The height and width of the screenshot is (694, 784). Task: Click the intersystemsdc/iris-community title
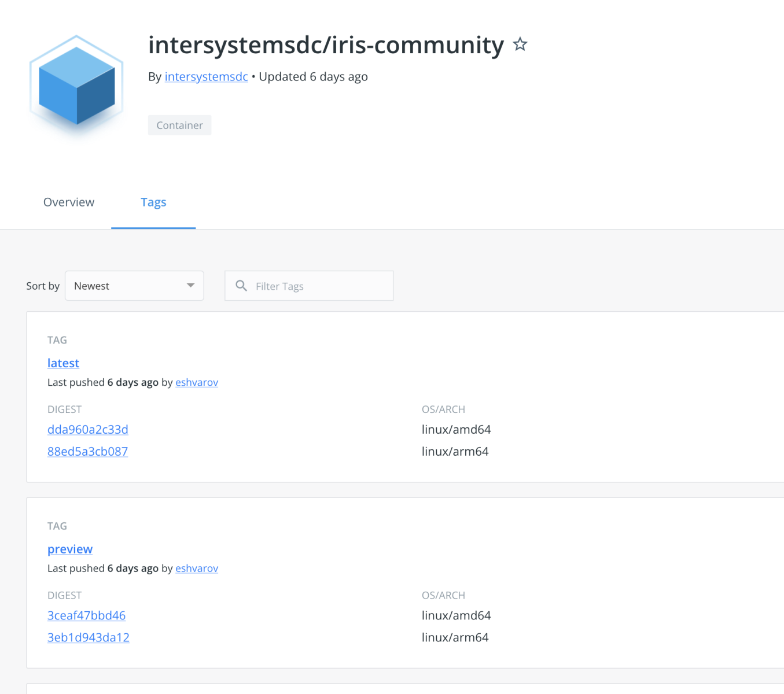coord(326,45)
